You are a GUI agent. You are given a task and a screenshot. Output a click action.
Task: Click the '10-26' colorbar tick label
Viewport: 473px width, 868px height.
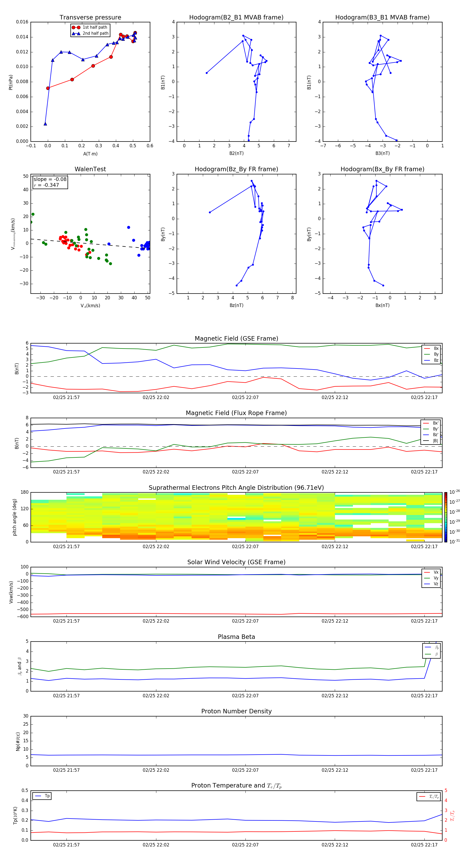(455, 492)
